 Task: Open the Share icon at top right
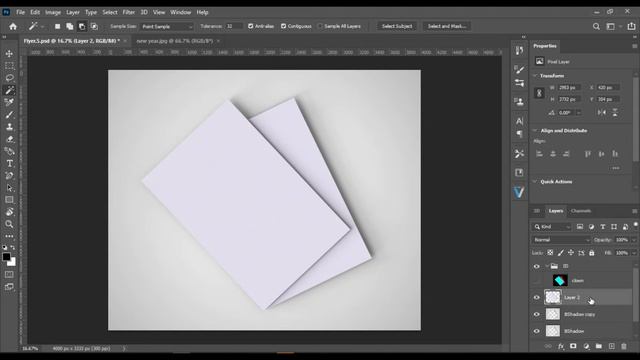pyautogui.click(x=631, y=26)
